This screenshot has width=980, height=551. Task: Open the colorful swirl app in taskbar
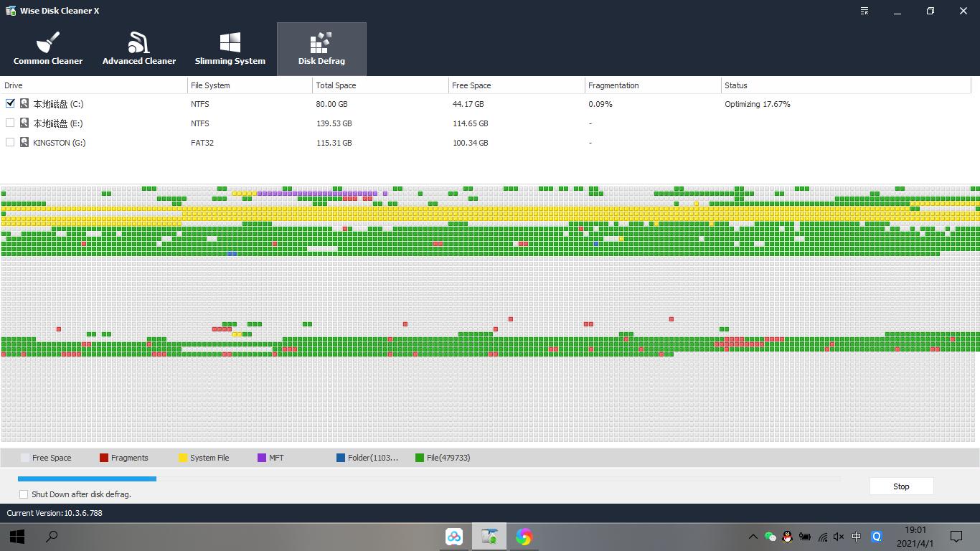pos(524,537)
